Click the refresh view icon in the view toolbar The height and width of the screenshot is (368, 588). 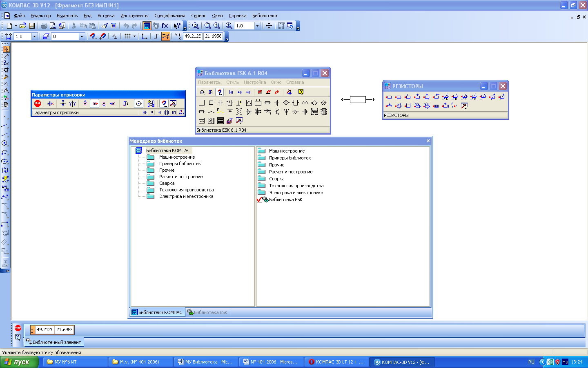(x=290, y=26)
